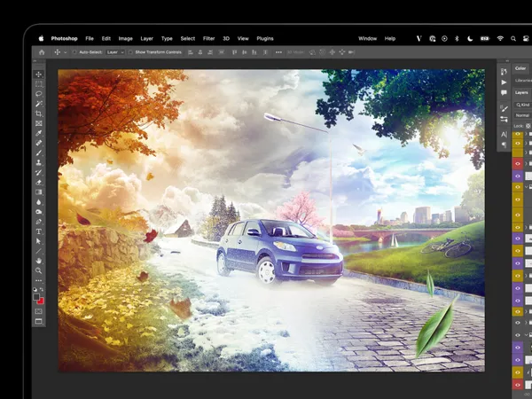
Task: Select the Hand tool
Action: click(39, 261)
